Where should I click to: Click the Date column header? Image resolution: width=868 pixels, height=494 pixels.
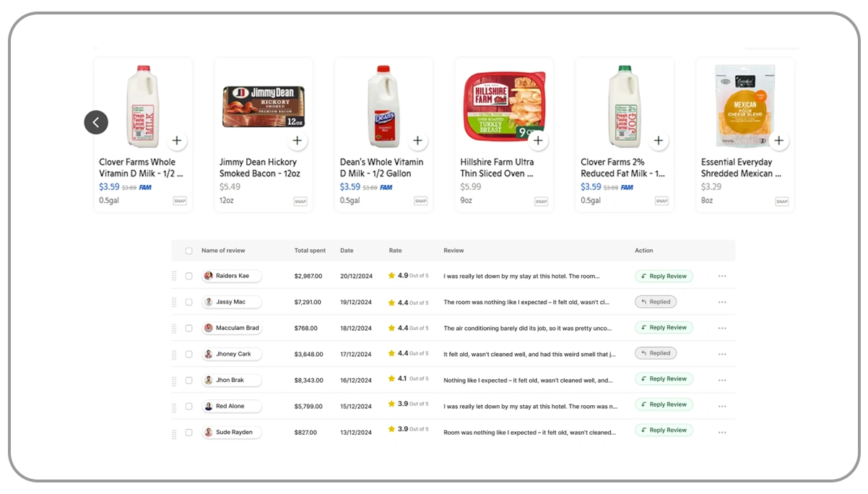pyautogui.click(x=347, y=250)
